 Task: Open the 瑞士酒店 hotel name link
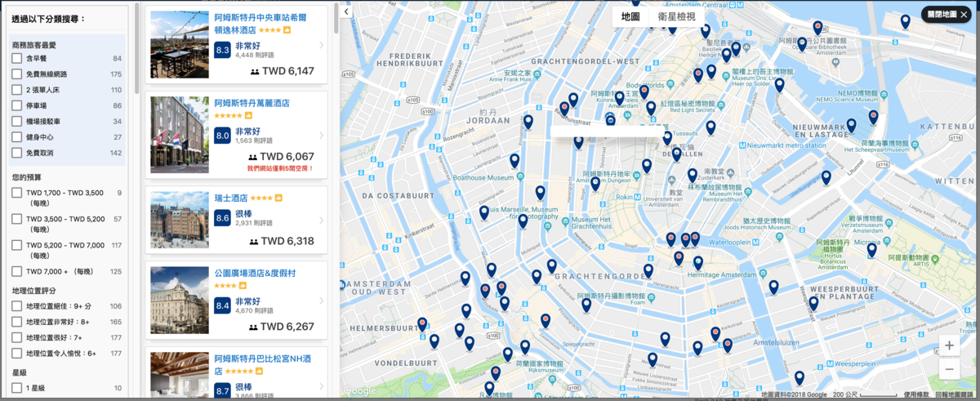230,198
